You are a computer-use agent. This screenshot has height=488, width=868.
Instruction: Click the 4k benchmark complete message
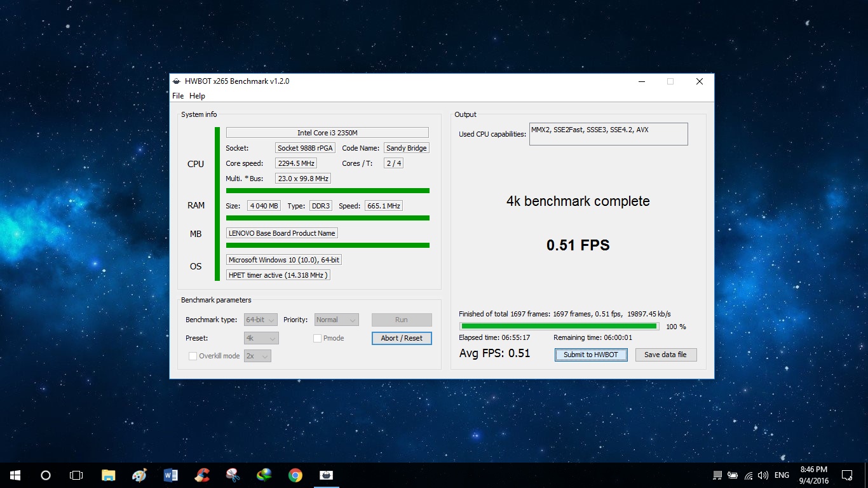(x=578, y=201)
